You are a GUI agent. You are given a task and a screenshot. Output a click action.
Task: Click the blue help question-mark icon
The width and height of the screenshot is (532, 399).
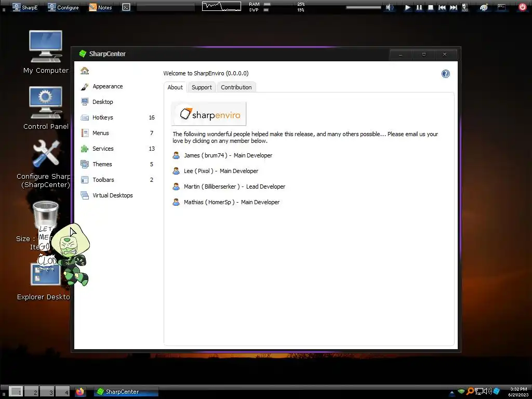coord(445,74)
